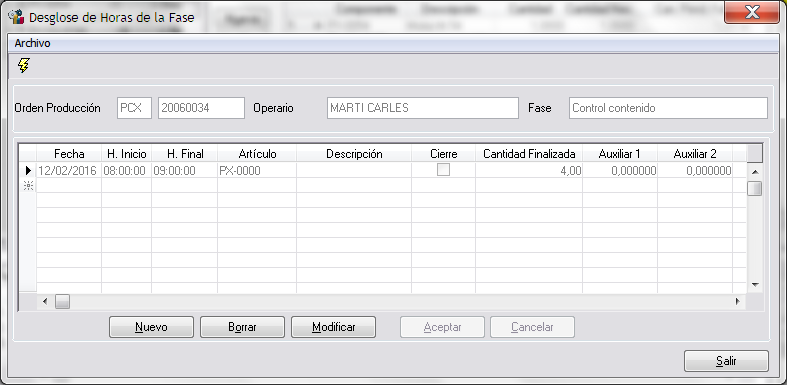Viewport: 787px width, 385px height.
Task: Click the horizontal scrollbar right arrow
Action: (x=737, y=301)
